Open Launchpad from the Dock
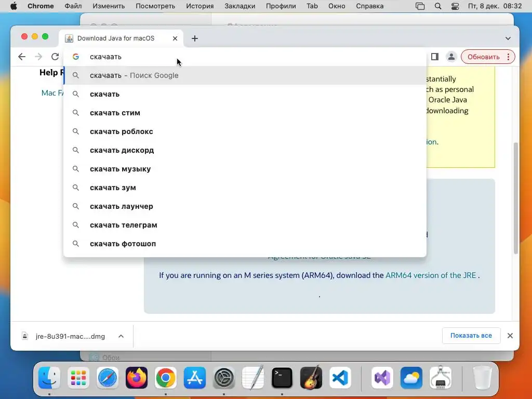The image size is (532, 399). point(78,378)
